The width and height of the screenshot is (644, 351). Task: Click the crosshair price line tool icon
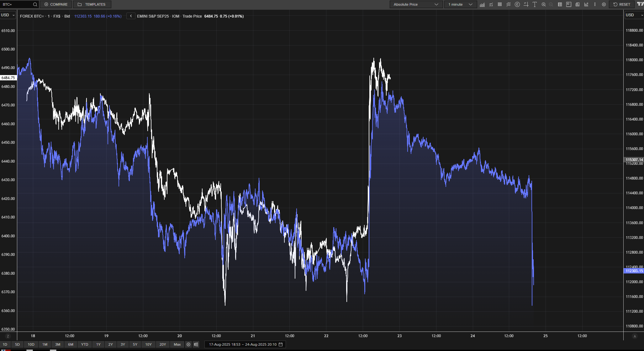pyautogui.click(x=526, y=4)
